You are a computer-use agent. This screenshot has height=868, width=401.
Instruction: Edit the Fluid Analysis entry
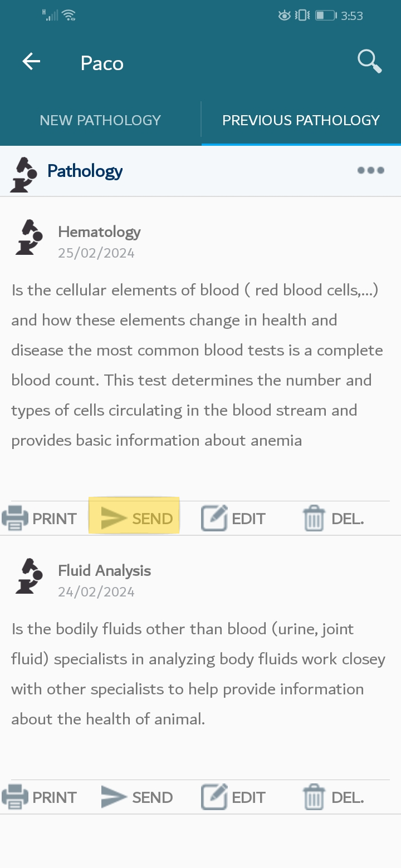pos(233,797)
